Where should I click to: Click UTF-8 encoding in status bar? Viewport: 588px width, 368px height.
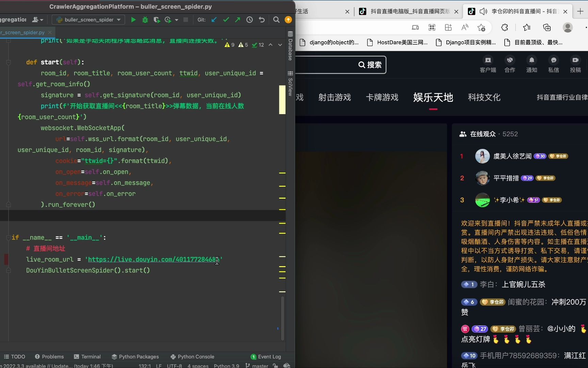174,366
